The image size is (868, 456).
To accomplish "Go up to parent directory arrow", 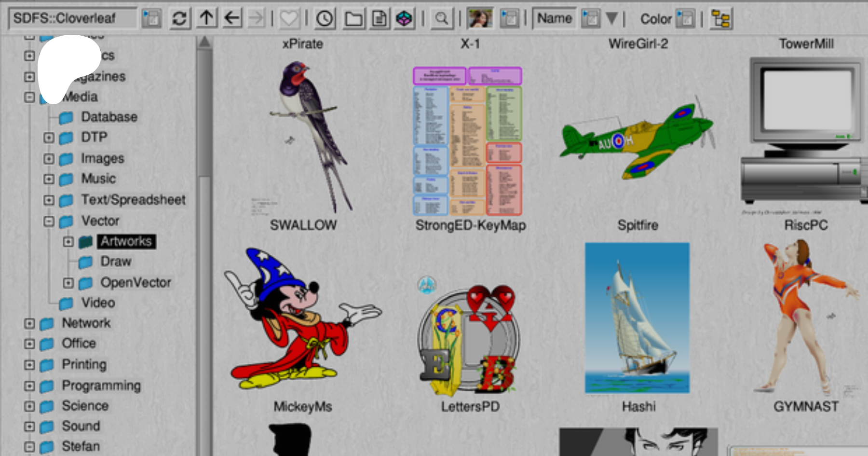I will 206,19.
